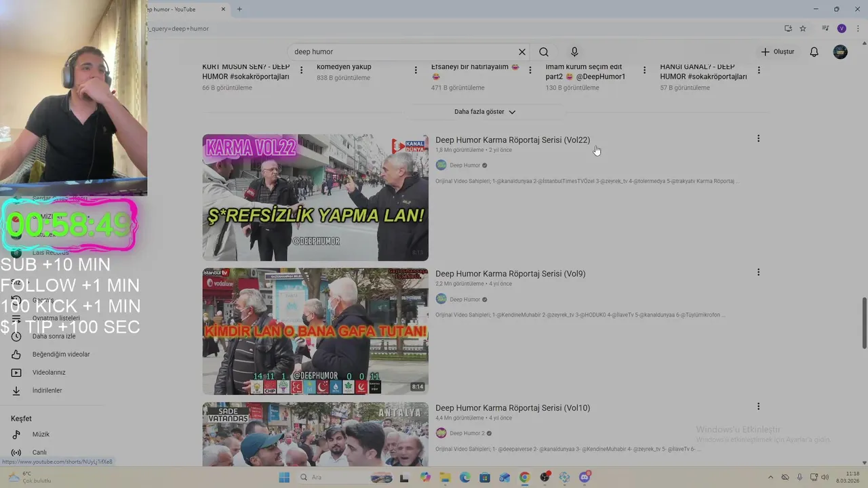Click live broadcast icon beside Canlı
This screenshot has height=488, width=868.
click(16, 453)
